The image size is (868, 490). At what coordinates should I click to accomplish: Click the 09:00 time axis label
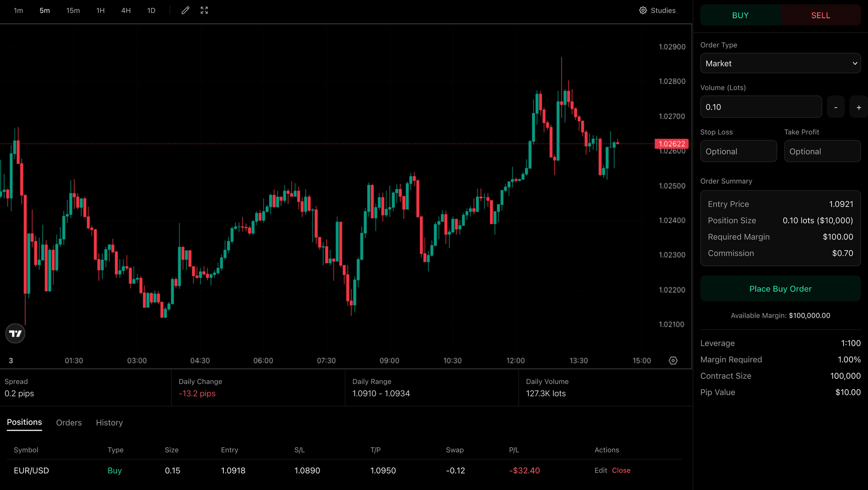(x=389, y=361)
